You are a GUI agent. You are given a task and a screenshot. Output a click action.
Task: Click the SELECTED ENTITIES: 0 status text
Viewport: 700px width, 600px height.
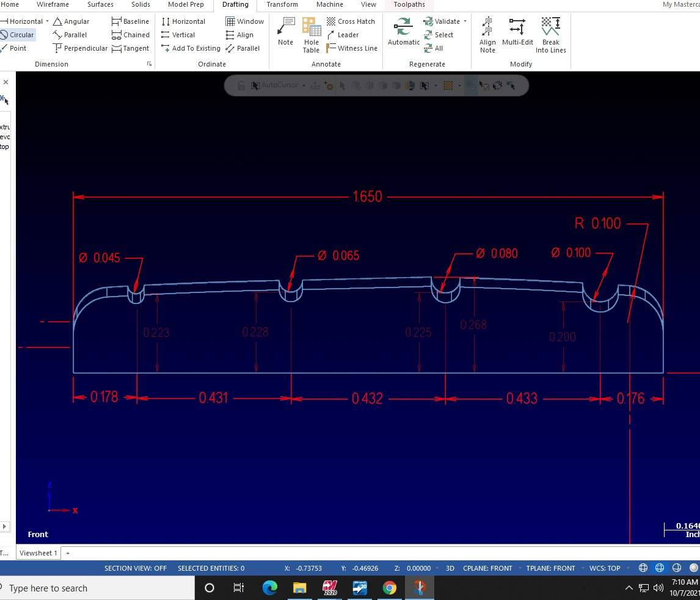211,568
